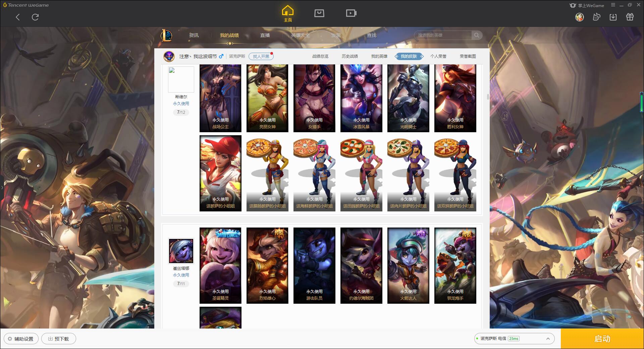Open the 送腊肠披萨的小姐姐 chroma card
The image size is (644, 349).
tap(267, 173)
